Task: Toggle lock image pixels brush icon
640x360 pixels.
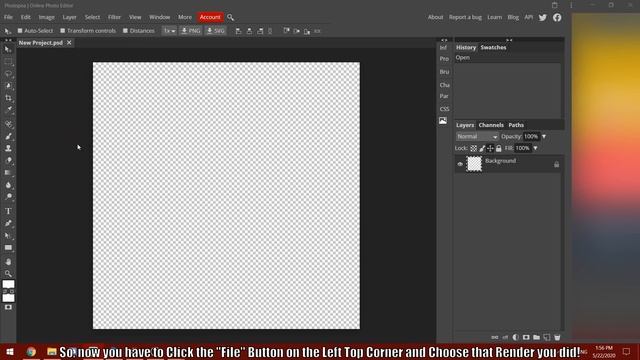Action: coord(482,148)
